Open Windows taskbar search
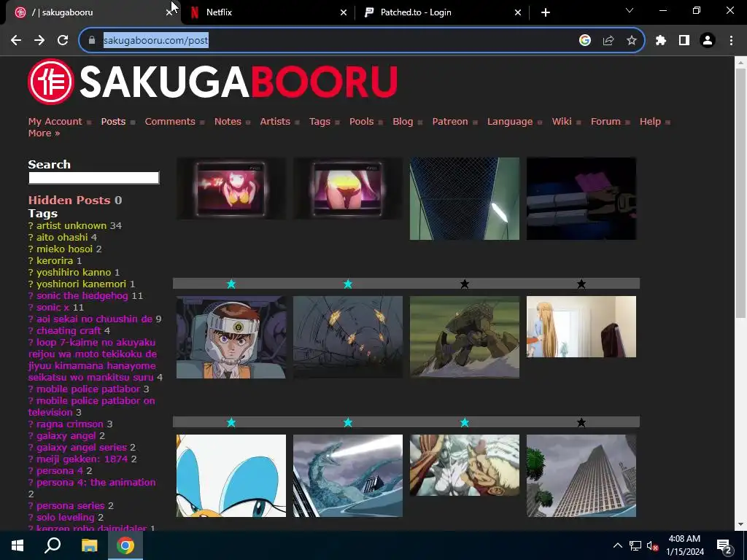Screen dimensions: 747x560 pyautogui.click(x=53, y=545)
